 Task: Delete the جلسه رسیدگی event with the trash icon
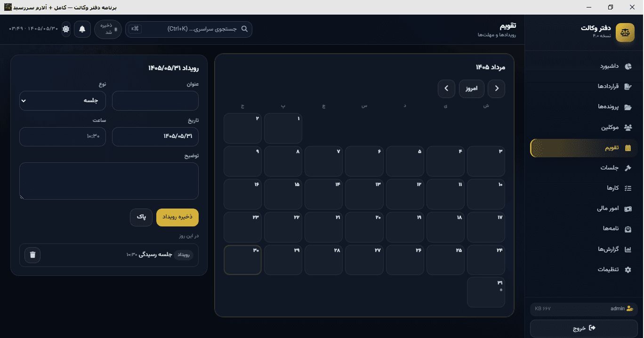32,255
